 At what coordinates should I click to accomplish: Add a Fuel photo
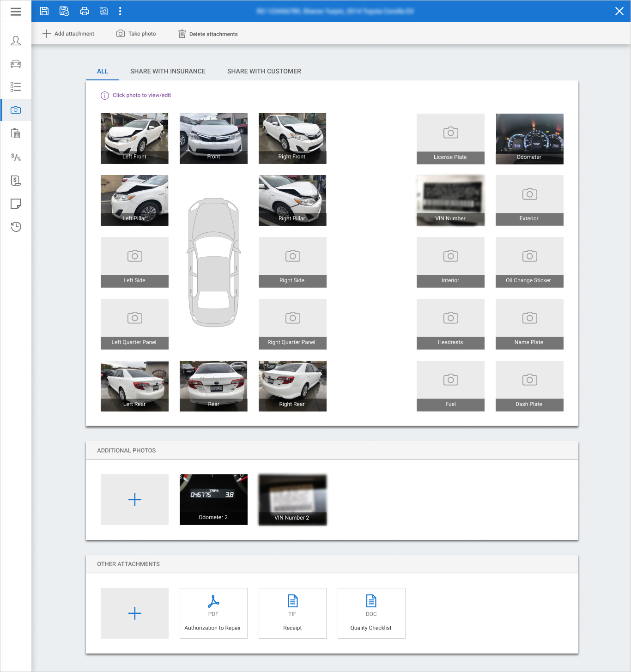pos(450,386)
